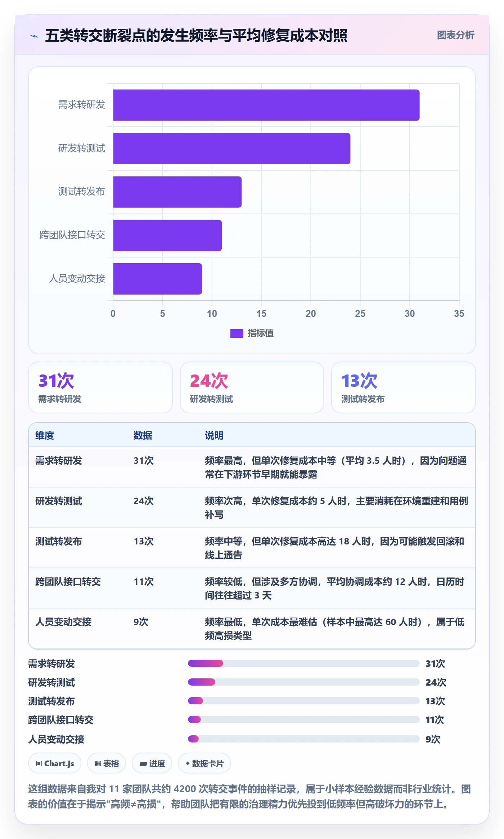Select the Chart.js tag chip

pyautogui.click(x=55, y=763)
